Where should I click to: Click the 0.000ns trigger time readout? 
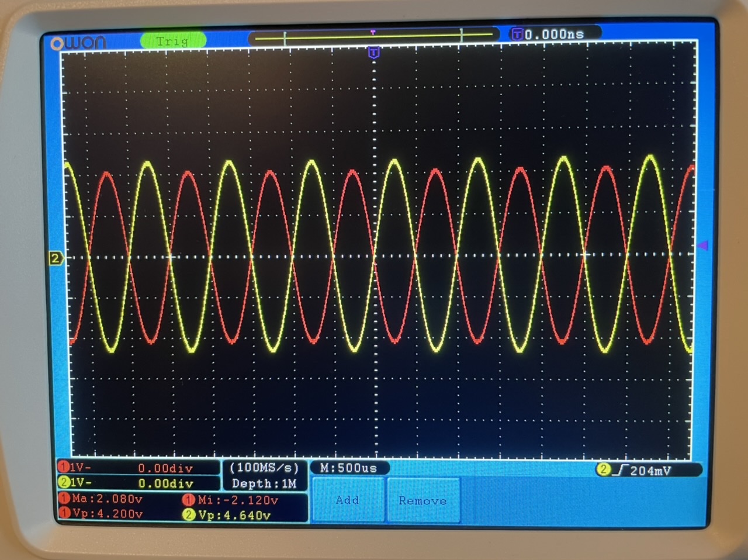point(554,34)
